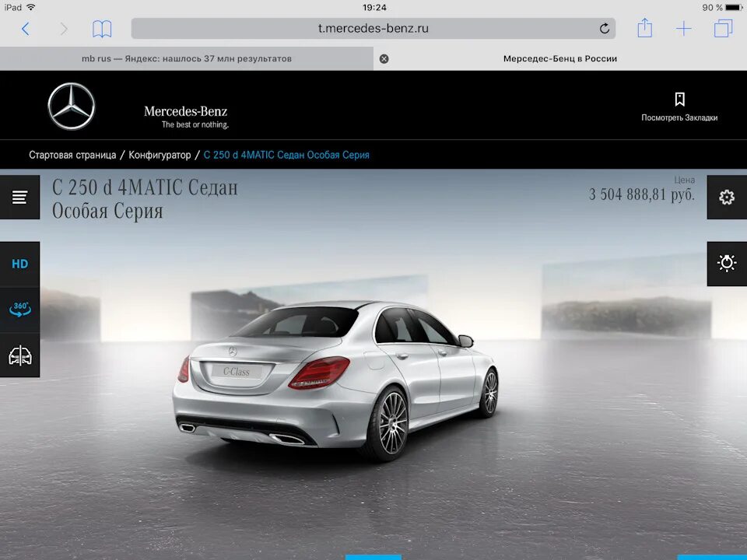Switch to the mb rus Яндекс tab
This screenshot has height=560, width=747.
[x=186, y=58]
